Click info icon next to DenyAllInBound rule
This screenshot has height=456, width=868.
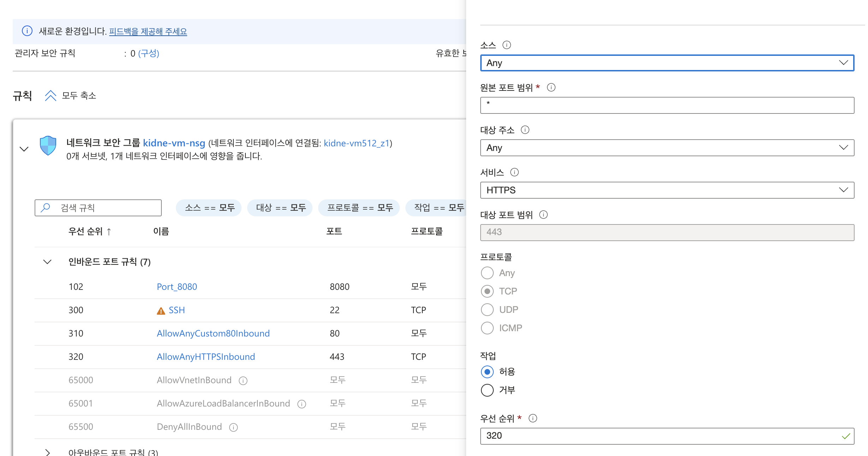pyautogui.click(x=233, y=427)
